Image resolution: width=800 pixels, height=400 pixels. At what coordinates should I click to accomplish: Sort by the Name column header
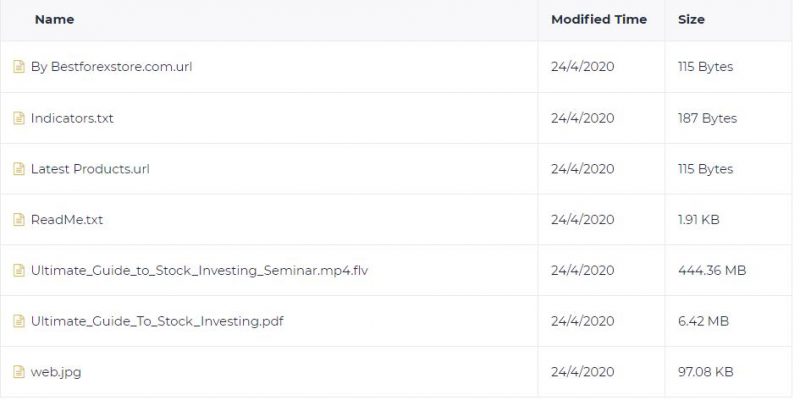click(x=55, y=19)
